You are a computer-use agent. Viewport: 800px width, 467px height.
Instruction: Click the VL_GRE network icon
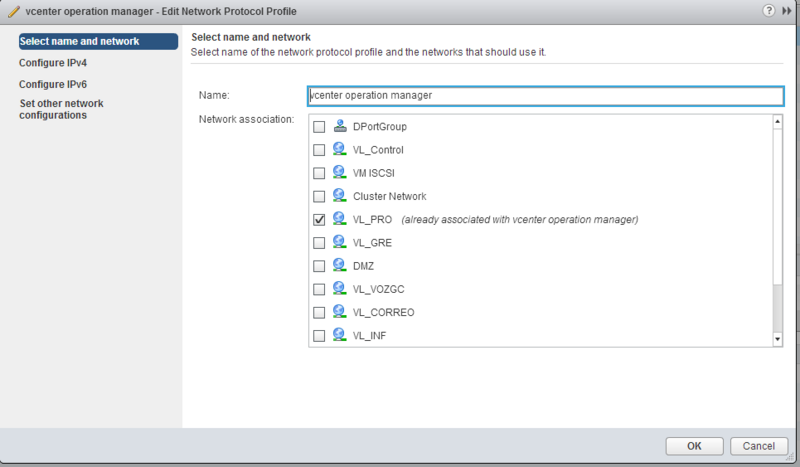(339, 242)
